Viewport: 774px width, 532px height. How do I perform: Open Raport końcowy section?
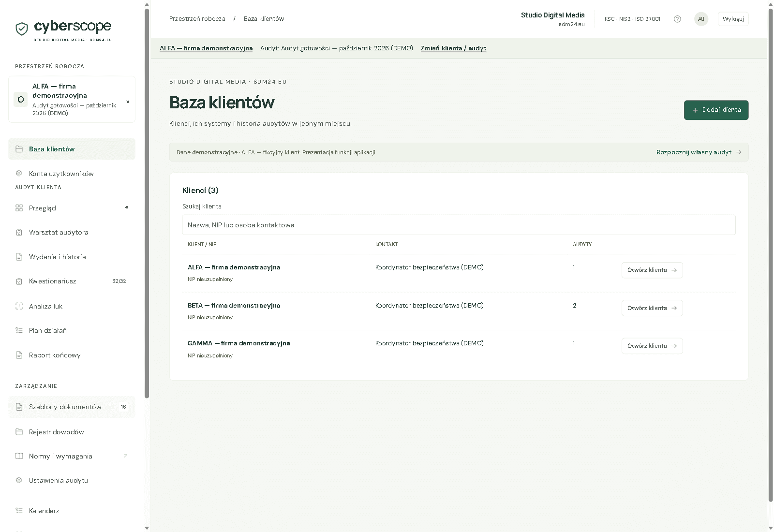(x=72, y=355)
